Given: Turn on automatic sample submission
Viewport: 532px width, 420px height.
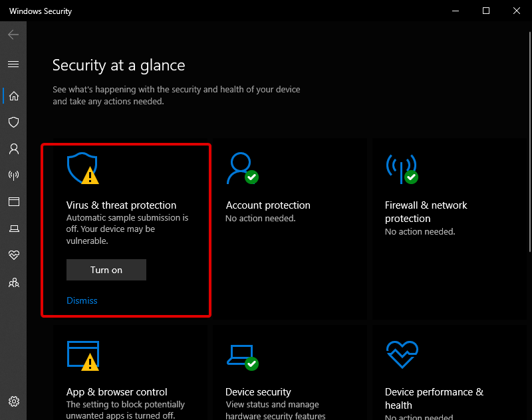Looking at the screenshot, I should click(x=106, y=270).
